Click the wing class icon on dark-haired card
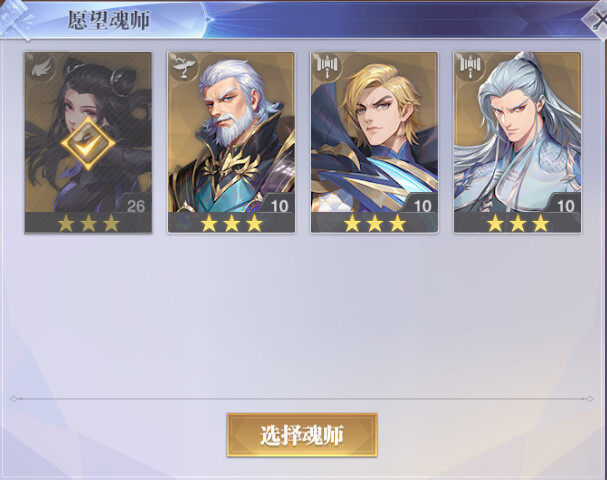 pyautogui.click(x=41, y=68)
